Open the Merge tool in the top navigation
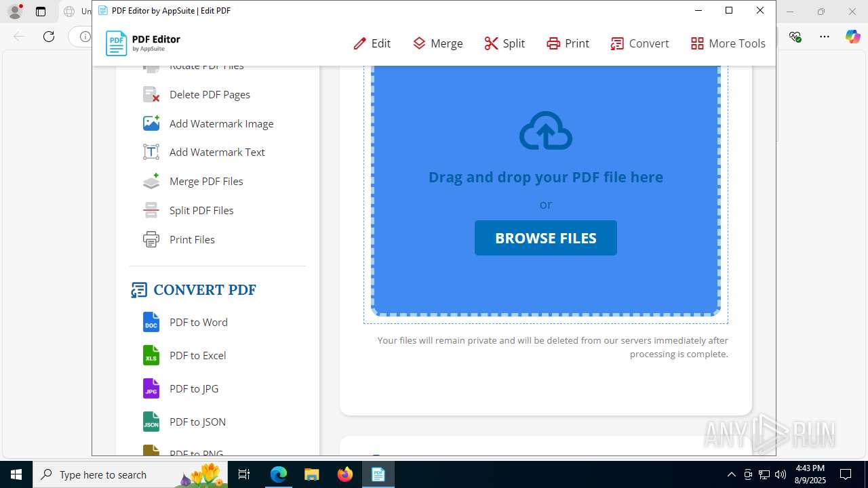The height and width of the screenshot is (488, 868). (x=437, y=43)
